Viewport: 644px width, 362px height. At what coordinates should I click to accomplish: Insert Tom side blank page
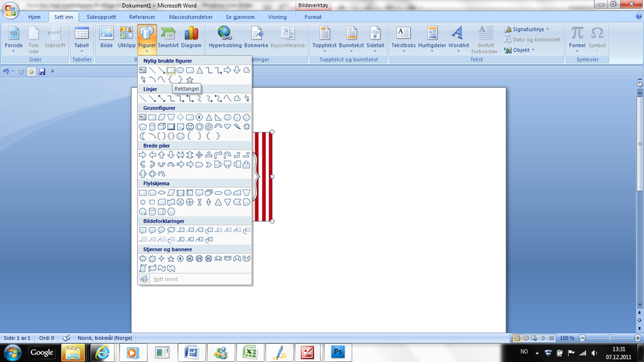[34, 39]
